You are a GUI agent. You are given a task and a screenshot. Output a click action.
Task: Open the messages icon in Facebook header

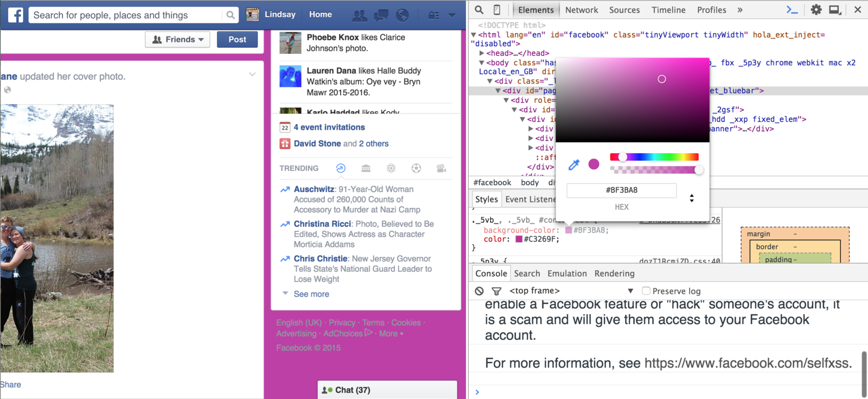(381, 15)
